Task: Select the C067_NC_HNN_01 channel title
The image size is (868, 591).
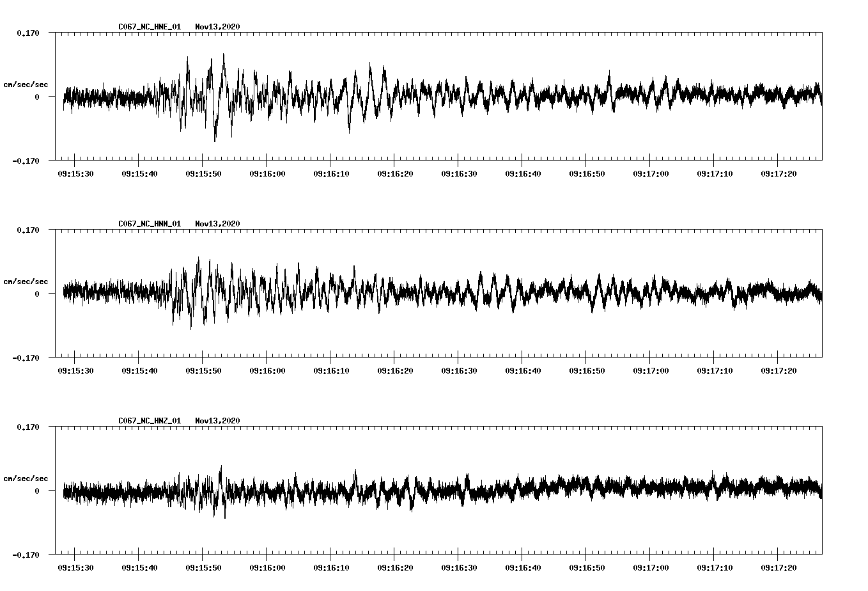Action: point(148,224)
